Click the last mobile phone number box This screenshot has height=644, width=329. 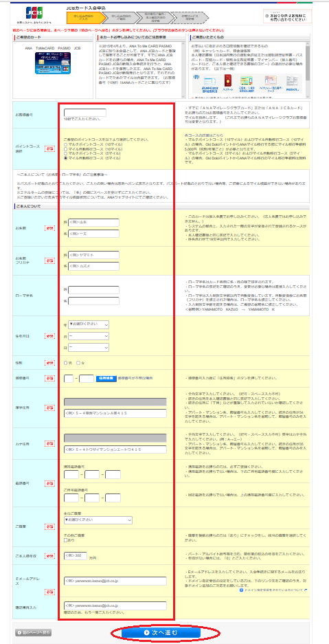[x=113, y=475]
